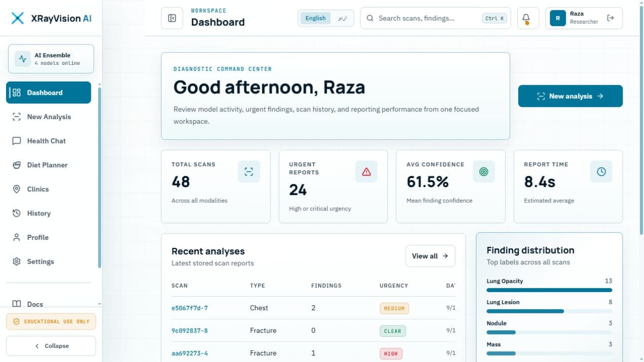Screen dimensions: 644x362
Task: Click the logout icon beside Raza
Action: [x=611, y=18]
